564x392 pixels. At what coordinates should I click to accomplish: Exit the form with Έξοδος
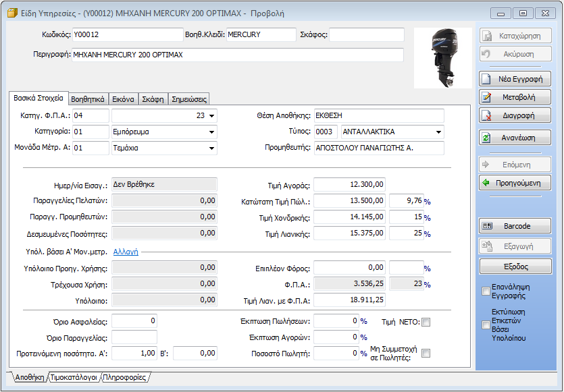tap(515, 267)
